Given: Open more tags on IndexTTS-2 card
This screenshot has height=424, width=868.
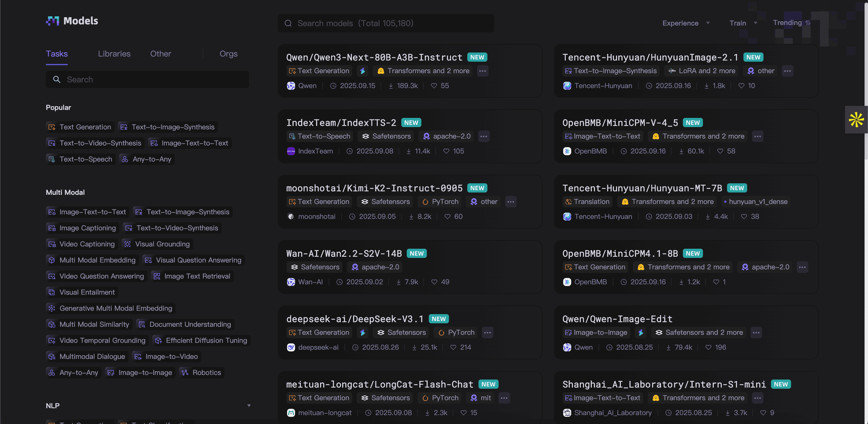Looking at the screenshot, I should point(484,136).
